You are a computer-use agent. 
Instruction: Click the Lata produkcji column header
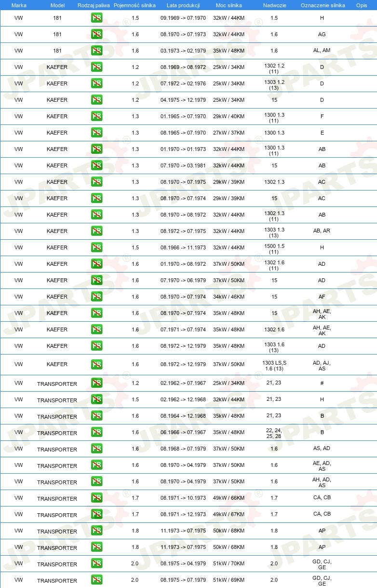pos(183,5)
